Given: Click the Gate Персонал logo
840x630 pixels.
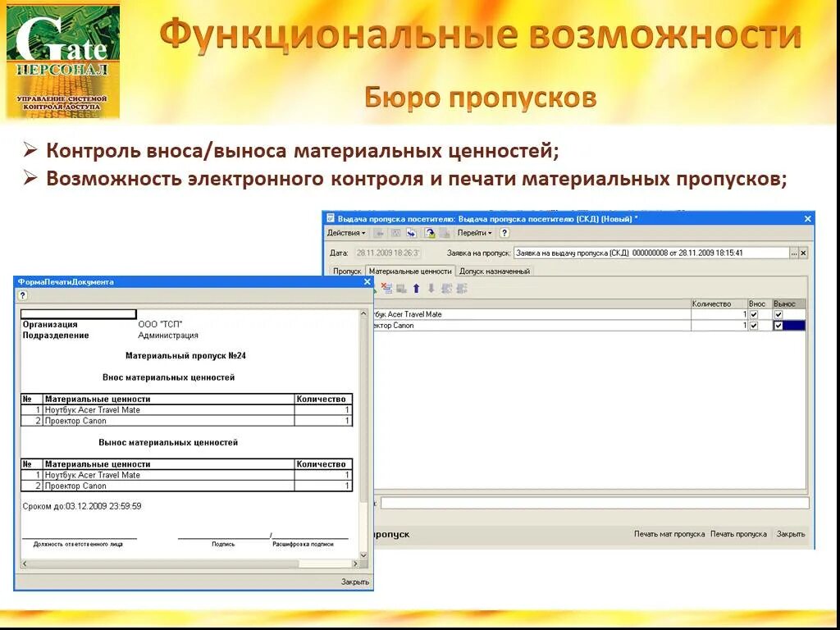Looking at the screenshot, I should (x=62, y=62).
